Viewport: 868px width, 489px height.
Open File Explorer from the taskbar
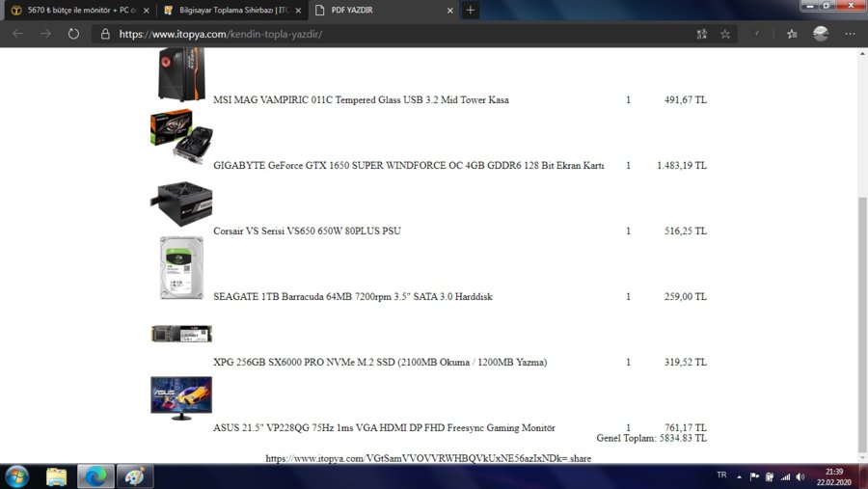[x=57, y=476]
